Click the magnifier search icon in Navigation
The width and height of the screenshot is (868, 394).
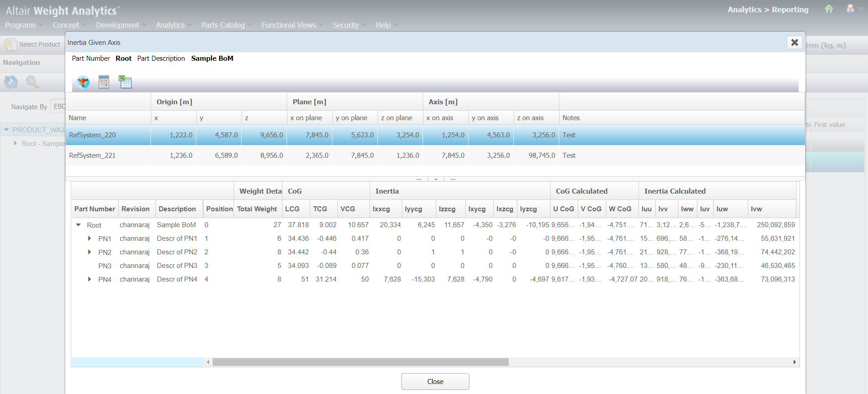(32, 82)
